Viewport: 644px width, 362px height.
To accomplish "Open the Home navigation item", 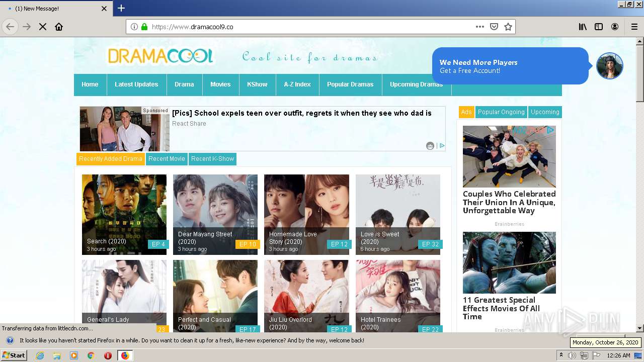I will click(x=90, y=84).
